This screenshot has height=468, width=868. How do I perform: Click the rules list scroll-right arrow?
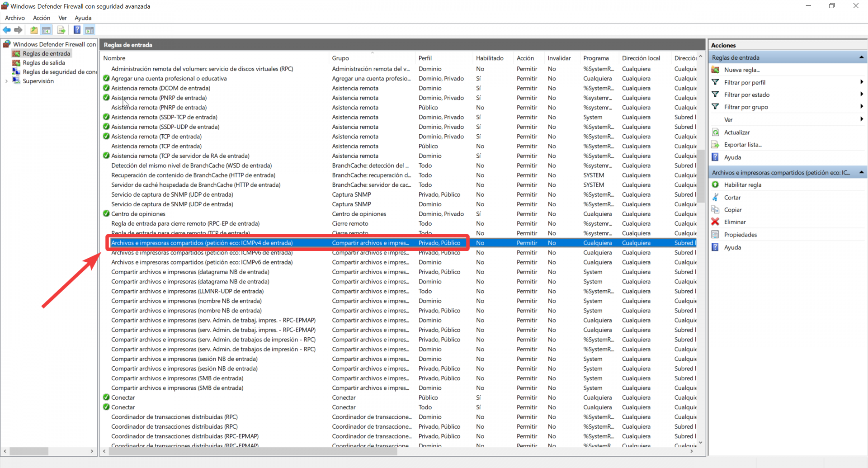(692, 451)
